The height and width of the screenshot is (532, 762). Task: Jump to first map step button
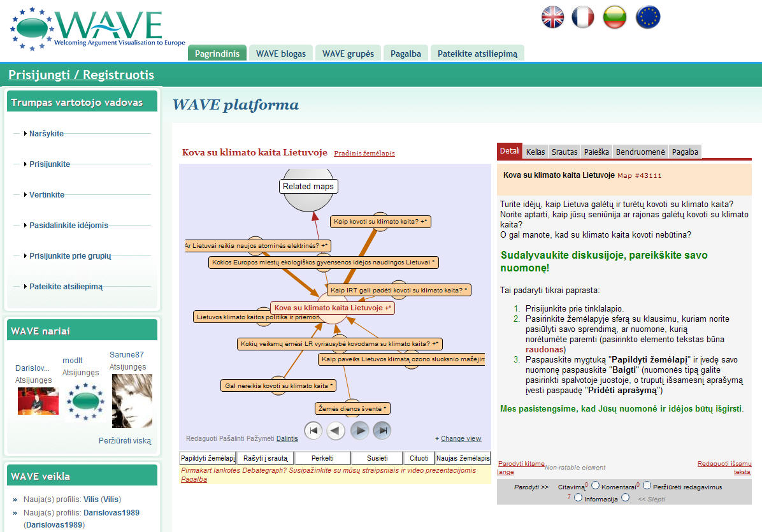[313, 431]
